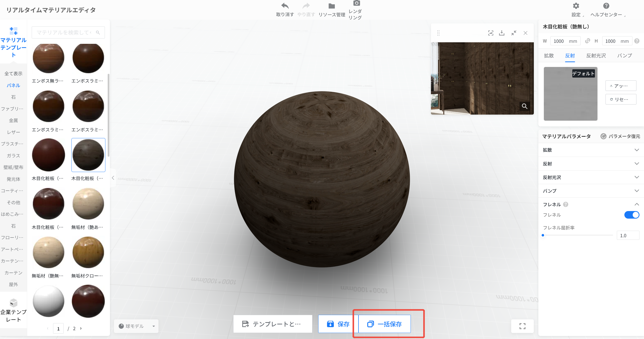This screenshot has width=644, height=339.
Task: Switch to the 拡散 texture tab
Action: coord(549,56)
